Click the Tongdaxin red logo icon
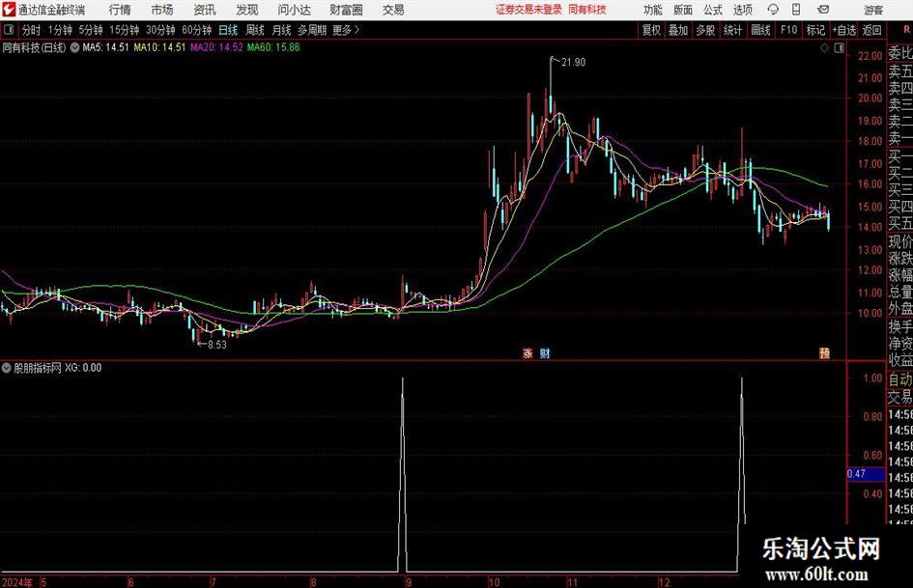The height and width of the screenshot is (588, 913). pyautogui.click(x=9, y=10)
